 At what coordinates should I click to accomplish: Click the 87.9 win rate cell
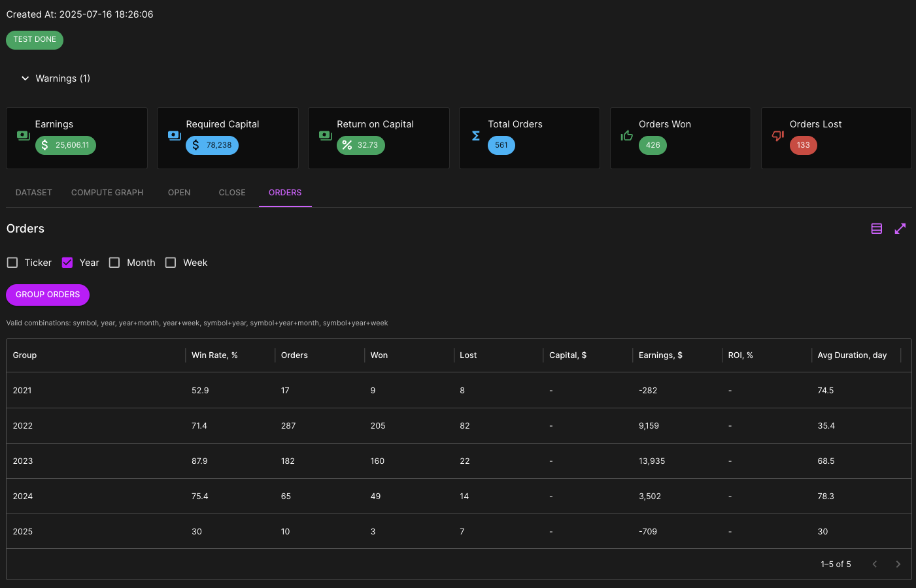tap(199, 461)
